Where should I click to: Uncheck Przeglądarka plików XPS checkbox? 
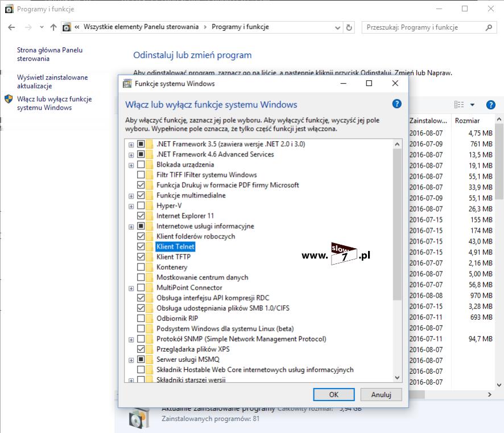[141, 349]
